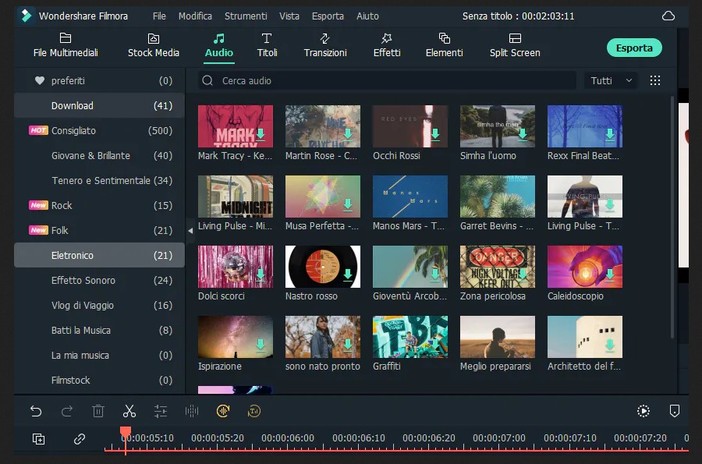Open the Elementi tab
Screen dimensions: 702x464
[x=444, y=45]
